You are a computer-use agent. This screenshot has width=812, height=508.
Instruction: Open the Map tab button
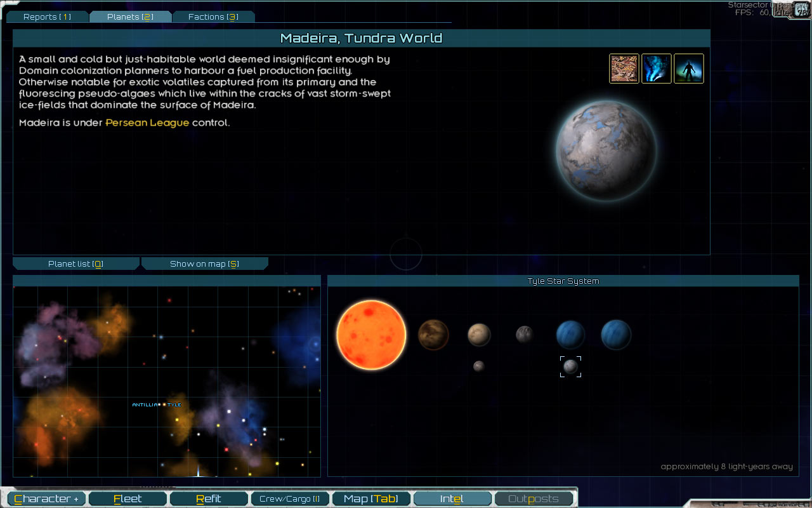(x=371, y=499)
